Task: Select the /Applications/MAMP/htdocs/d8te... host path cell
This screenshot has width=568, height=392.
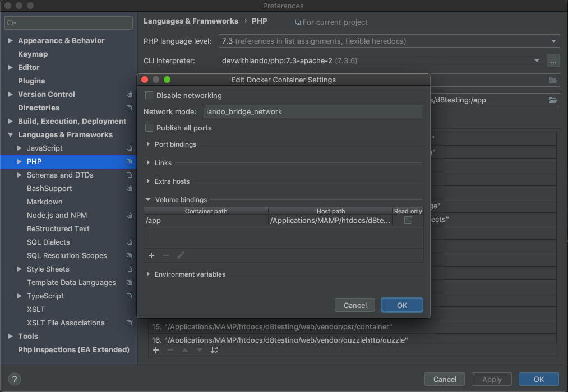Action: [330, 221]
